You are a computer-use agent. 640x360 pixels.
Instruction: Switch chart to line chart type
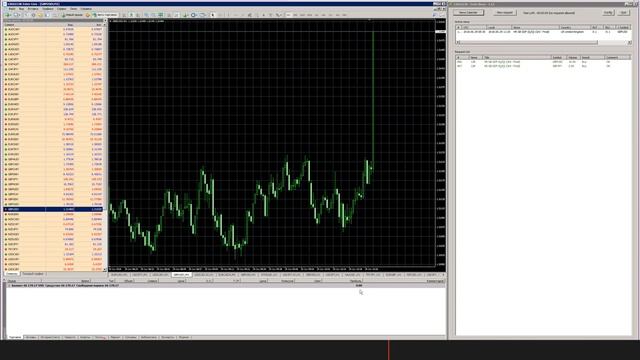pos(138,15)
